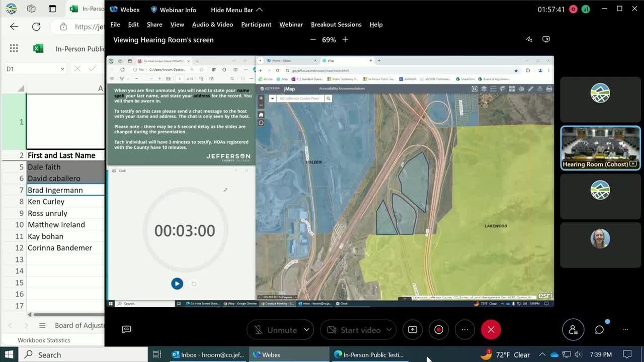Open the Participant menu
The height and width of the screenshot is (362, 644).
pos(256,24)
